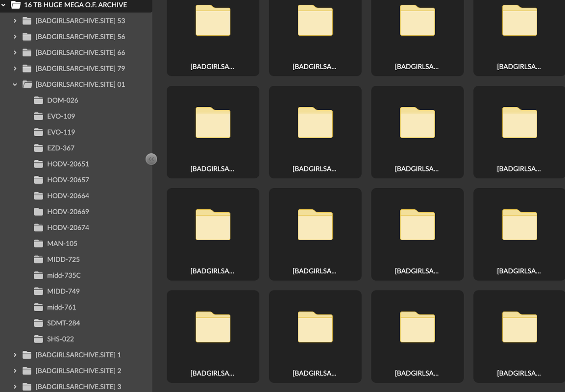The height and width of the screenshot is (392, 565).
Task: Expand the [BADGIRLSARCHIVE.SITE] 53 folder
Action: click(x=15, y=21)
